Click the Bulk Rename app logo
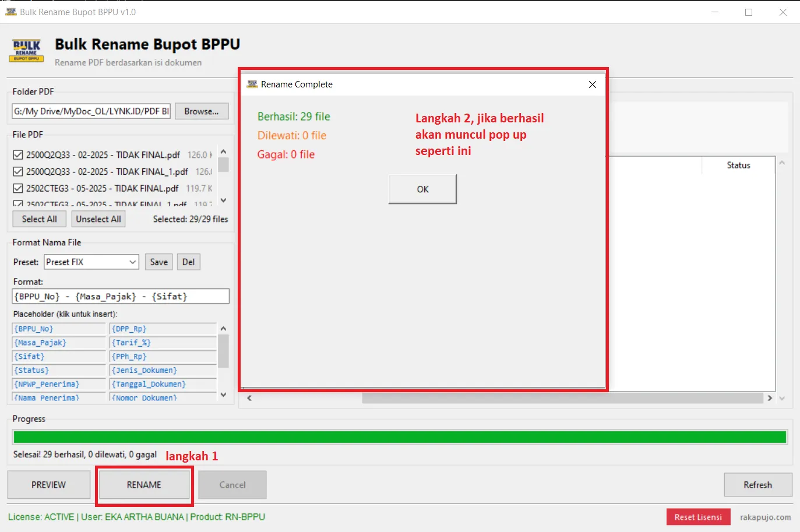This screenshot has height=532, width=800. pos(26,51)
